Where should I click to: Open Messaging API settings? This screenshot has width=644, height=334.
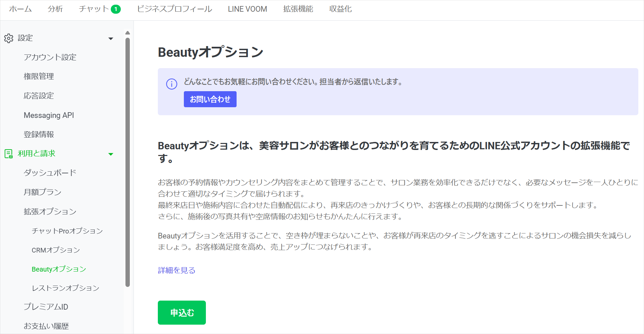click(49, 115)
